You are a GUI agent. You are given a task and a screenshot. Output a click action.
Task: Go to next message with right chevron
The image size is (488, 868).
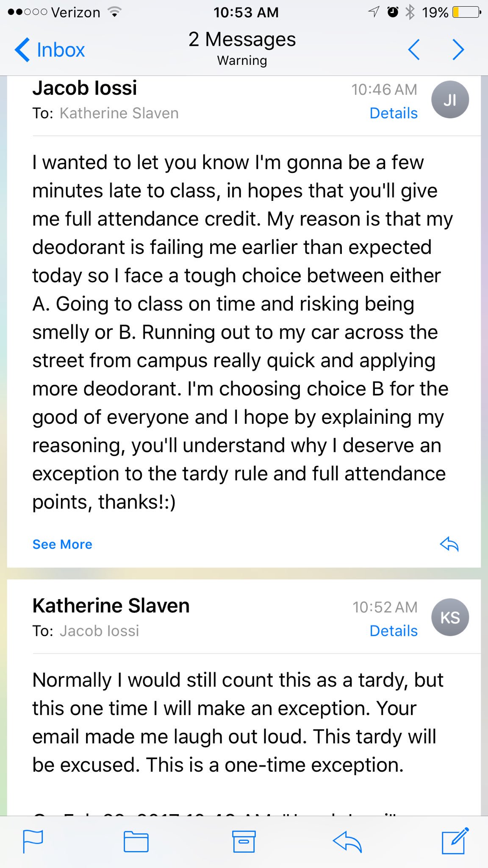click(458, 50)
